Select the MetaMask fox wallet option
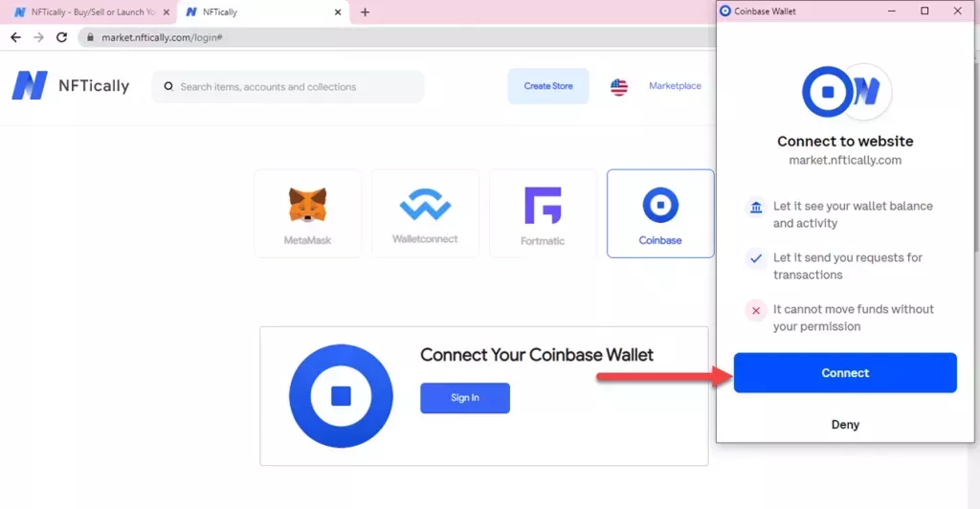The image size is (980, 509). [307, 213]
